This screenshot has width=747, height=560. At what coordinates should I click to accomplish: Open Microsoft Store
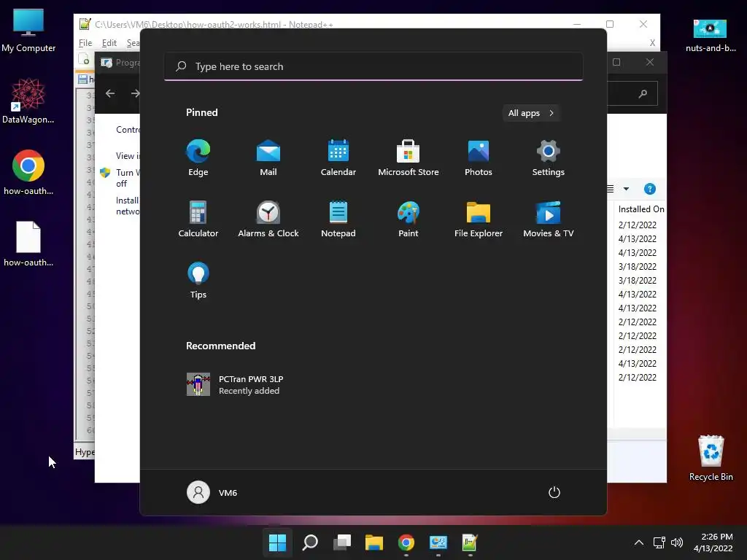coord(409,157)
